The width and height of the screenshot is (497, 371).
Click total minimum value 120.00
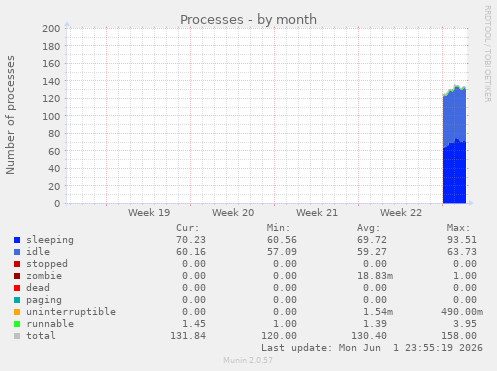(x=279, y=336)
